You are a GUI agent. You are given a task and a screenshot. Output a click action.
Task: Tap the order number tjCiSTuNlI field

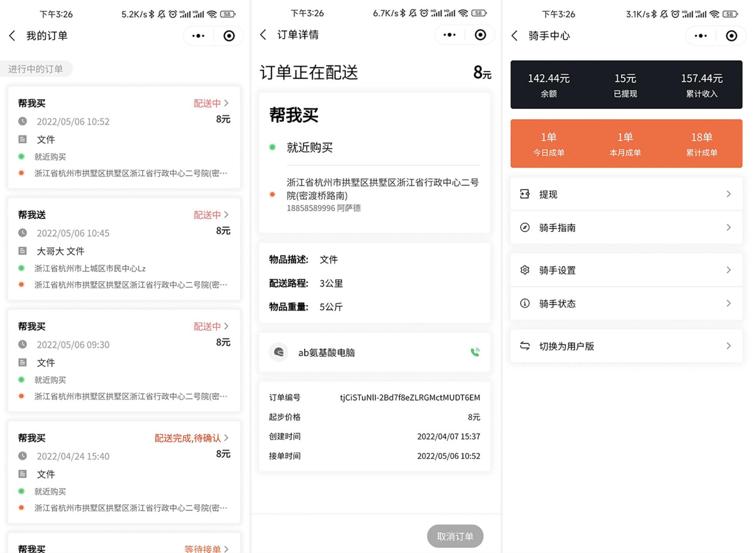point(409,397)
